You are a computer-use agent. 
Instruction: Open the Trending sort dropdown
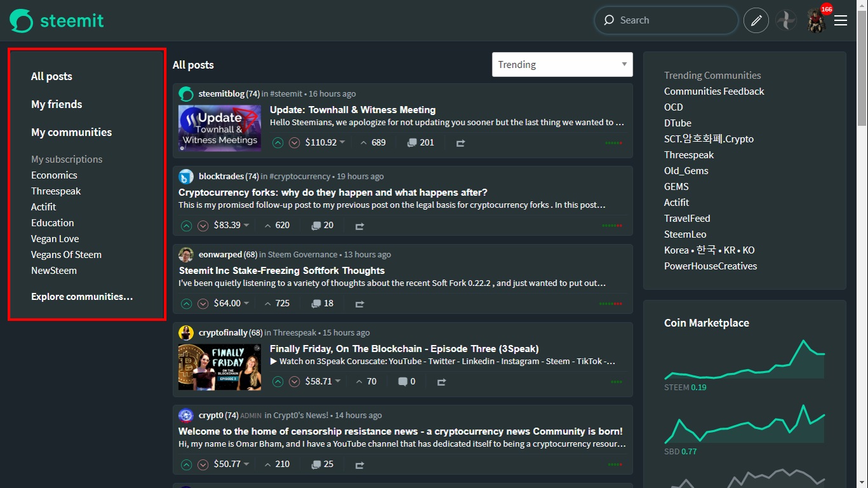pos(562,64)
